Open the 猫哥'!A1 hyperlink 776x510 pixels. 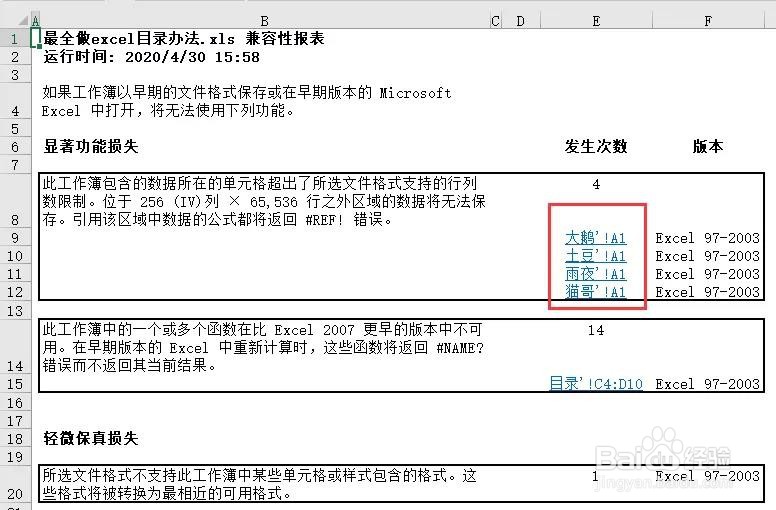tap(596, 291)
